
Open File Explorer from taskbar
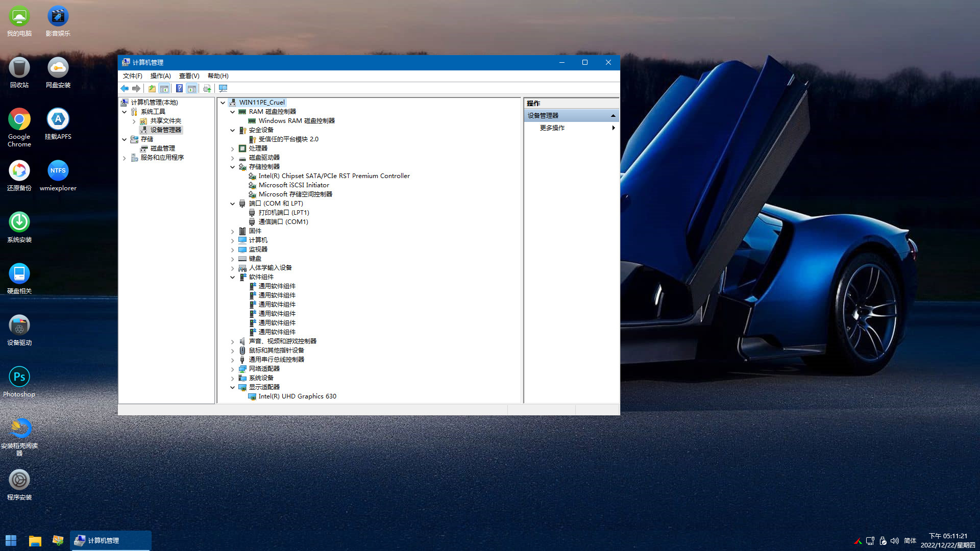35,540
